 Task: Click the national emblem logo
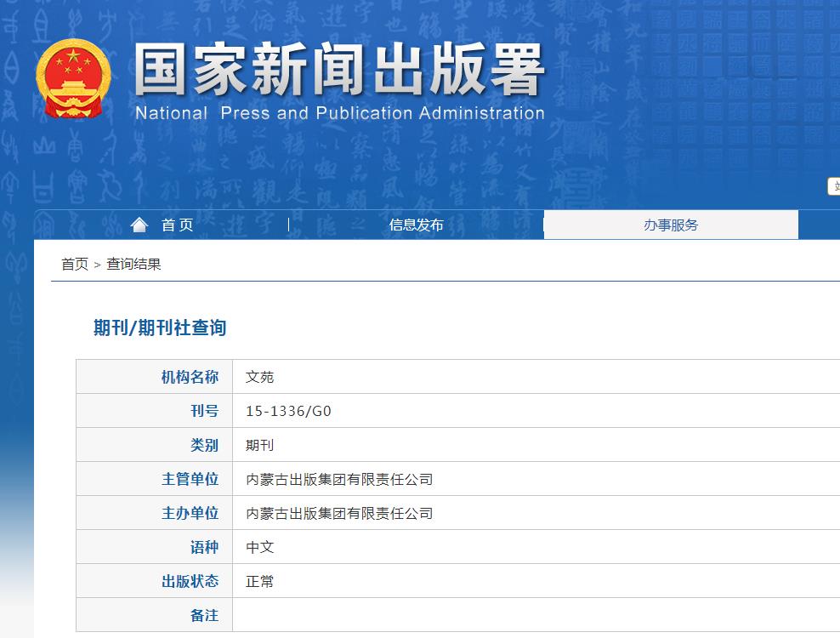[x=75, y=77]
